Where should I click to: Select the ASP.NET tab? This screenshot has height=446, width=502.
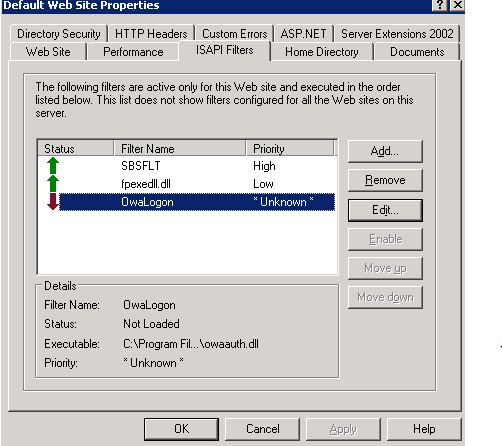click(303, 34)
